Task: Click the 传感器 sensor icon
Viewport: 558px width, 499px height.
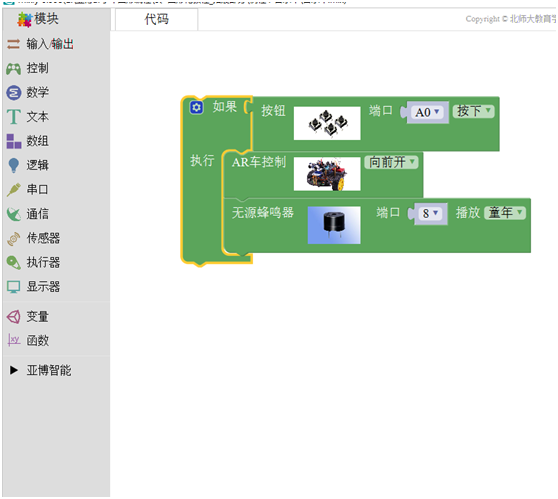Action: pos(14,238)
